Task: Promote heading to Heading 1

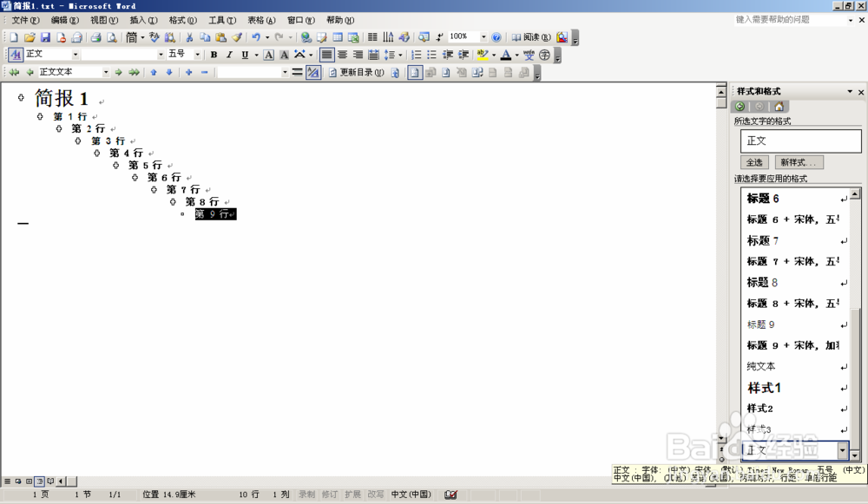Action: pyautogui.click(x=14, y=73)
